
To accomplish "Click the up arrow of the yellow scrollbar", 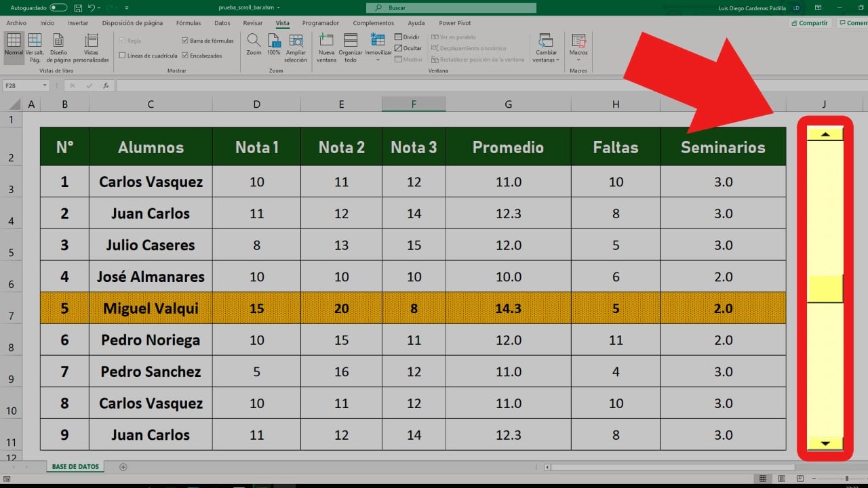I will 825,134.
